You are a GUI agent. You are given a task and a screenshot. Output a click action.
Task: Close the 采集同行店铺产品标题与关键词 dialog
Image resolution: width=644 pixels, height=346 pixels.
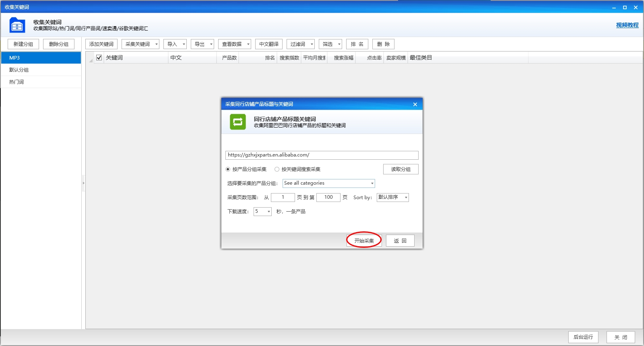click(415, 104)
